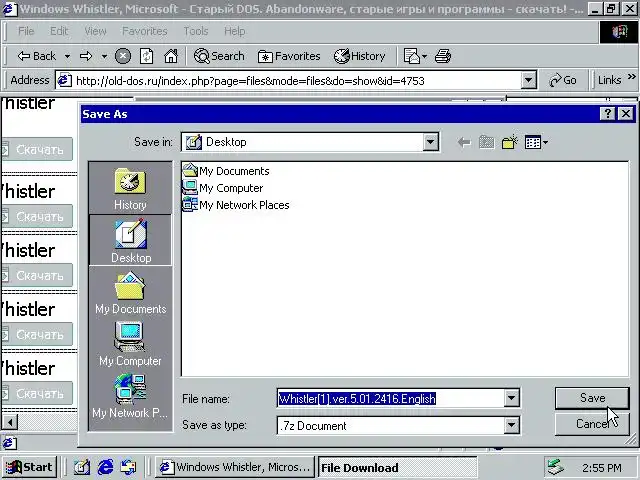
Task: Click the Refresh page icon
Action: (x=147, y=56)
